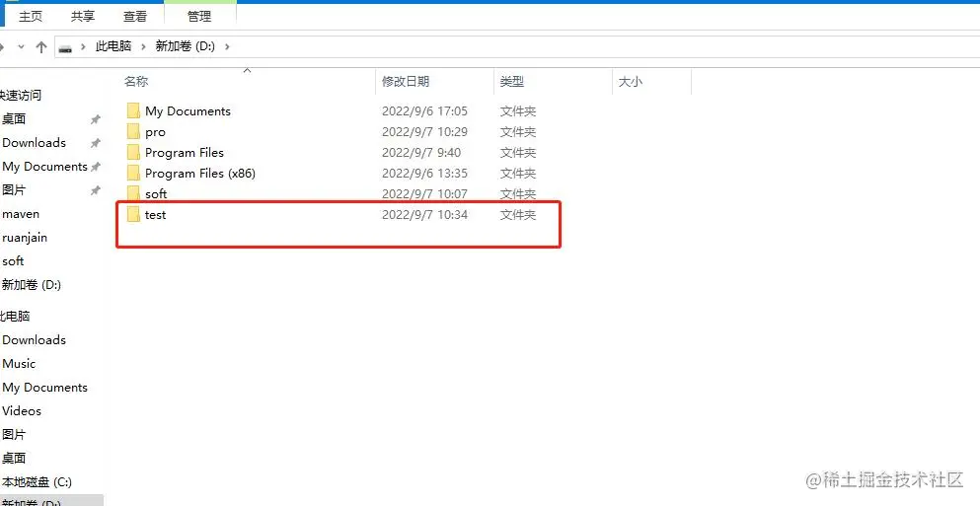The width and height of the screenshot is (980, 506).
Task: Open 桌面 under quick access
Action: tap(14, 118)
